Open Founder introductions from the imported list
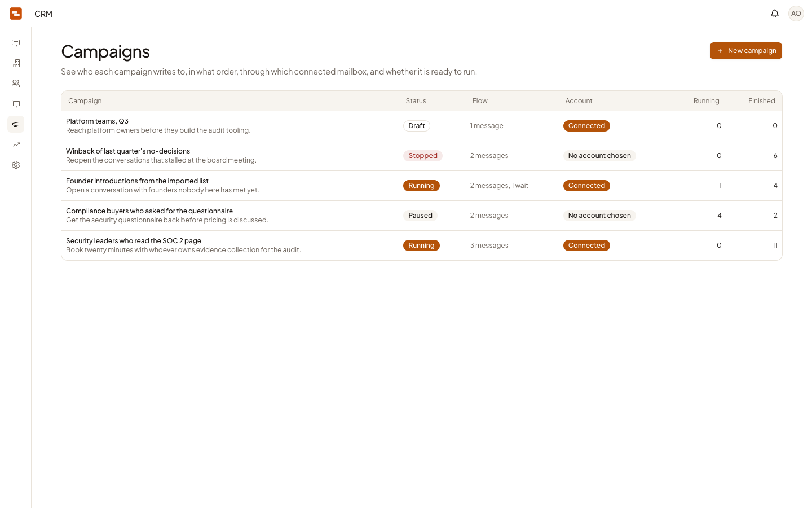812x508 pixels. (x=421, y=186)
